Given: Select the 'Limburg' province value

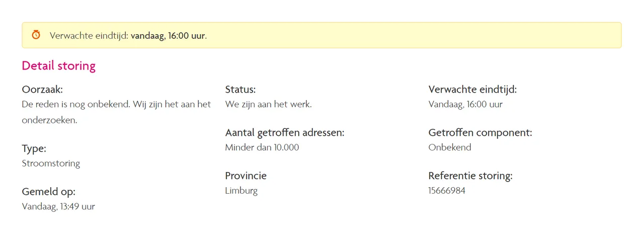Looking at the screenshot, I should (x=242, y=191).
